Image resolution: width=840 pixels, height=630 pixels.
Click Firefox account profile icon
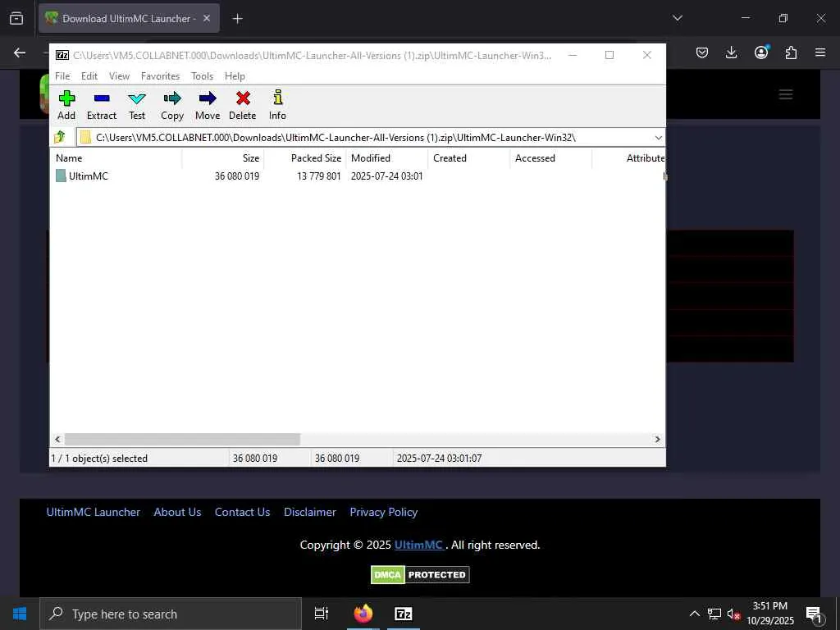(x=761, y=52)
